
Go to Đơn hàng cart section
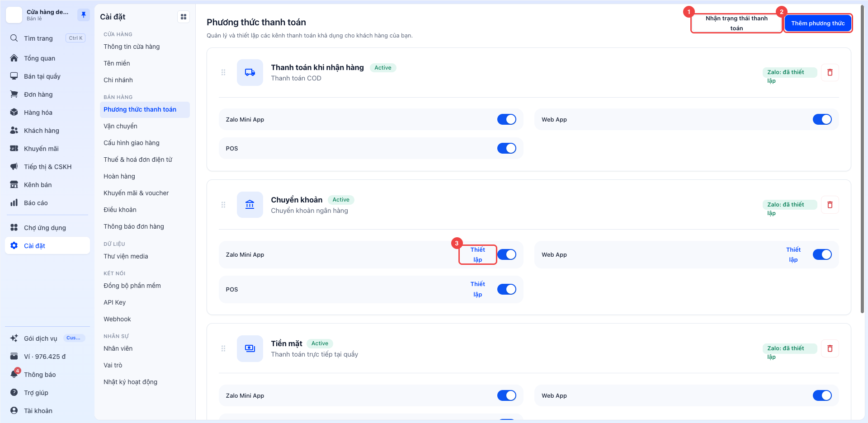[x=47, y=94]
